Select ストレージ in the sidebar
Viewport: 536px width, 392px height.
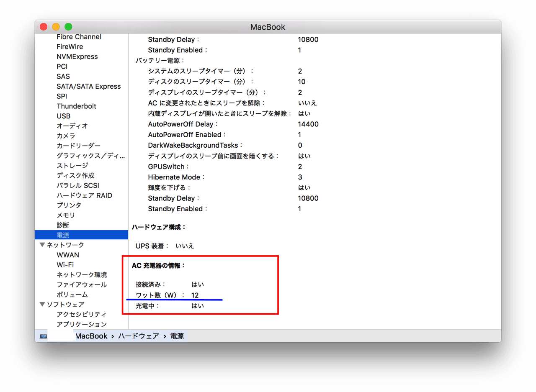72,166
